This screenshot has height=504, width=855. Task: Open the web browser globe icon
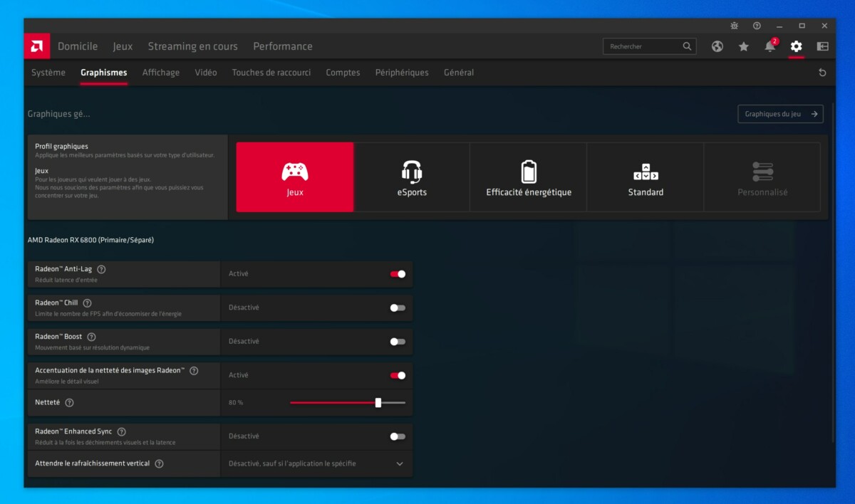717,46
